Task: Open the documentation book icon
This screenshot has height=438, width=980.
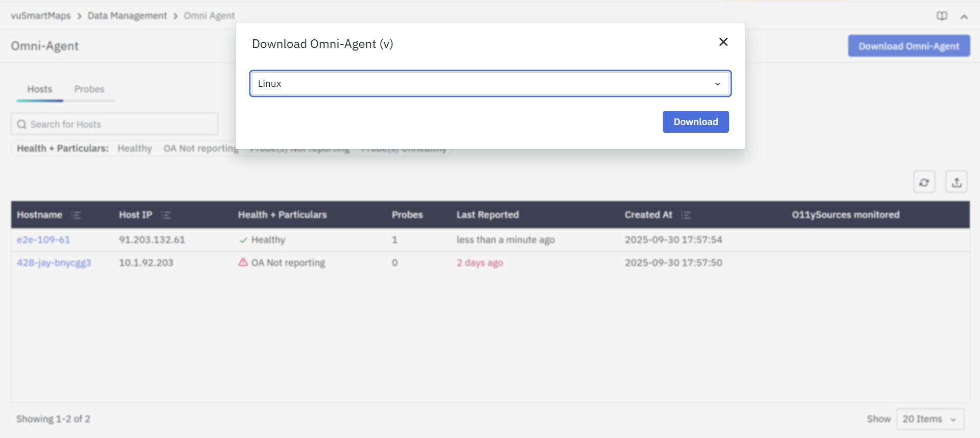Action: (942, 16)
